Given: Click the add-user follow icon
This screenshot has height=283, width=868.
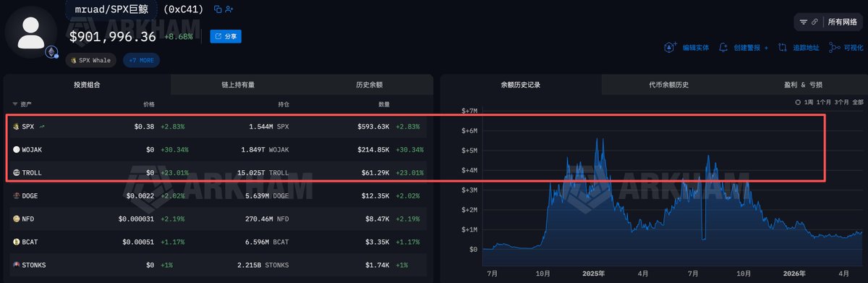Looking at the screenshot, I should point(229,9).
